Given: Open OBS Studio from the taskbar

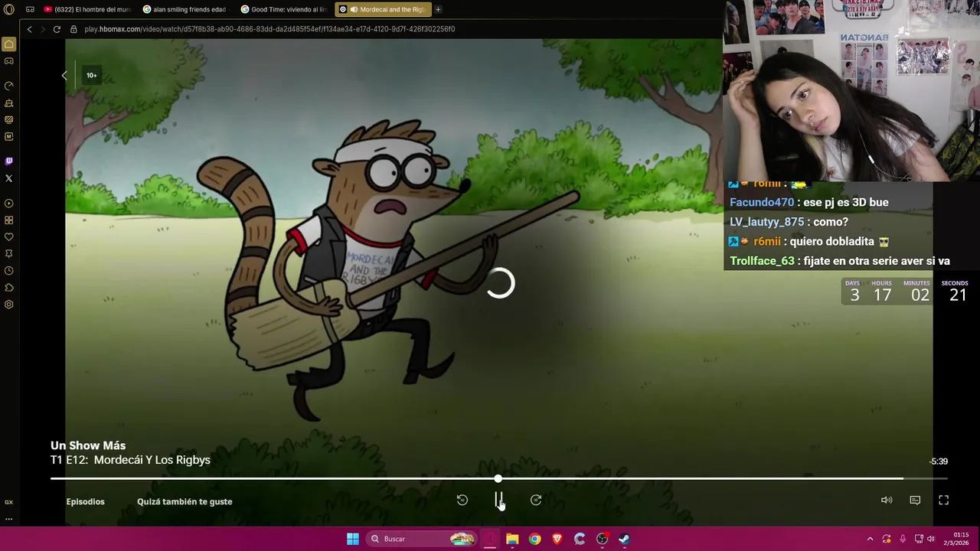Looking at the screenshot, I should [x=603, y=539].
